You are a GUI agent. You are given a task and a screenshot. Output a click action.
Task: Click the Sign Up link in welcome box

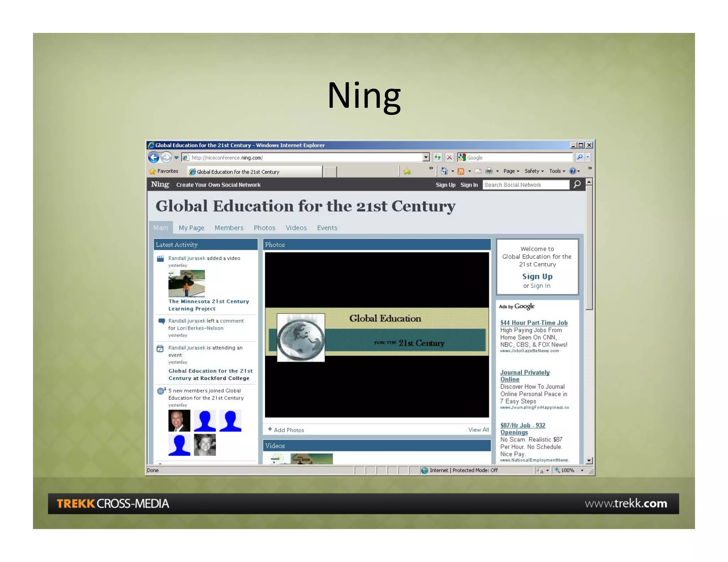pos(537,276)
